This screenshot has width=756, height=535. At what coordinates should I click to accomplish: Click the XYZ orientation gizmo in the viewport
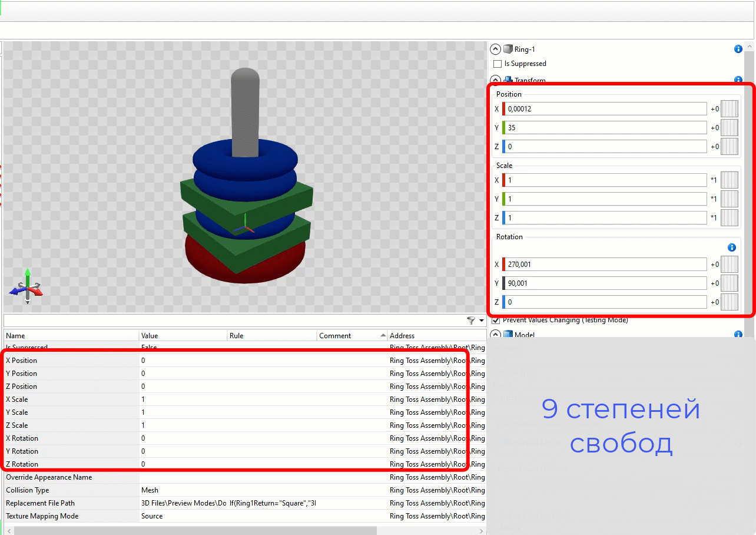(26, 286)
